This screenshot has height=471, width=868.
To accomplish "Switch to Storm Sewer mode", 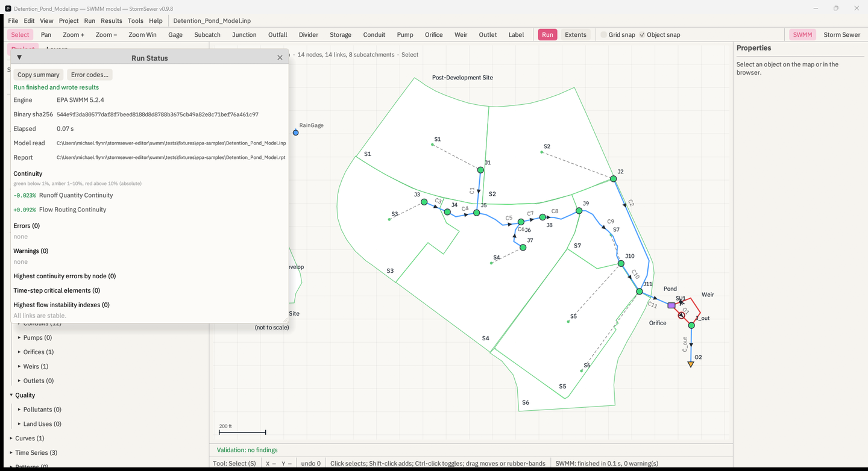I will tap(842, 35).
